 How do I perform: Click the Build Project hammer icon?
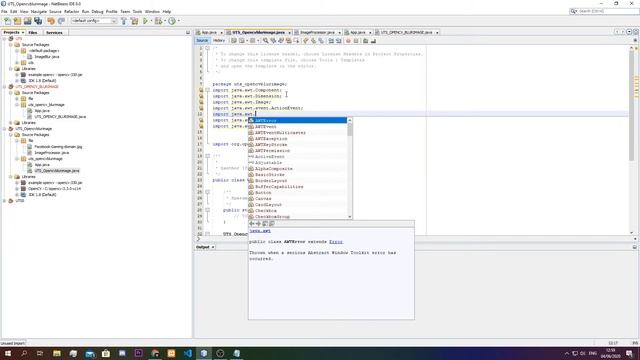coord(124,21)
